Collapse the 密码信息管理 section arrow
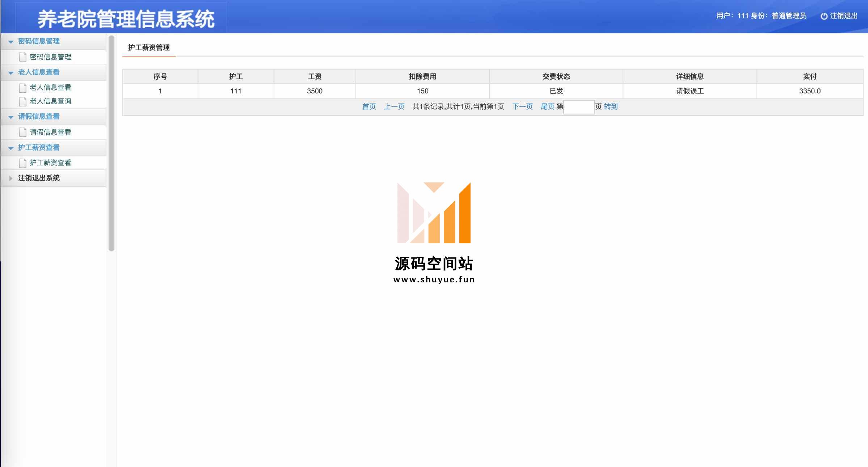This screenshot has width=868, height=467. click(11, 42)
